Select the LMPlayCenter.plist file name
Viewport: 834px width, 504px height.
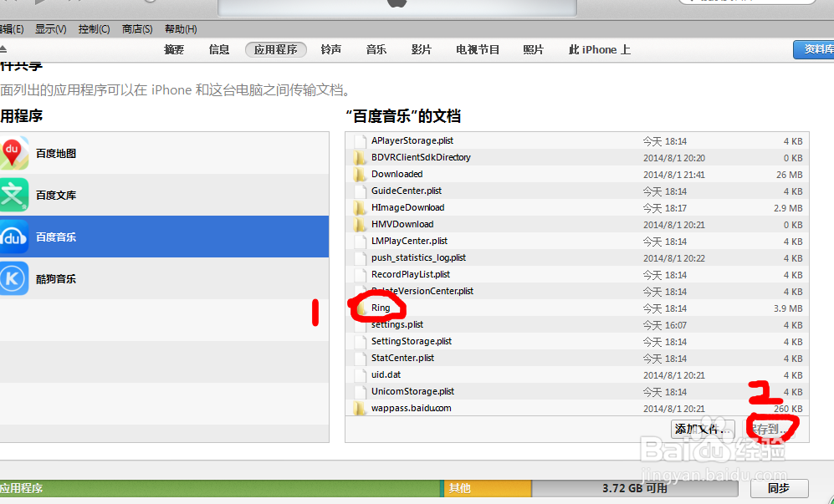point(410,241)
